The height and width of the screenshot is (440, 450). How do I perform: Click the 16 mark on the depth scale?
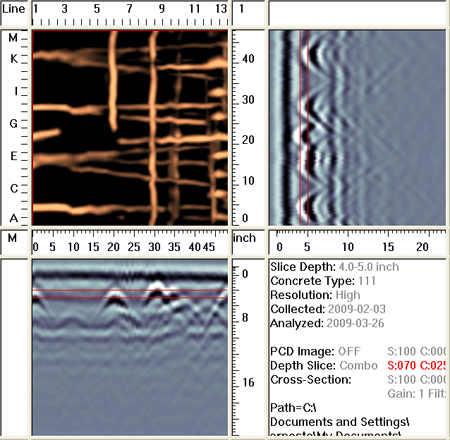(248, 382)
